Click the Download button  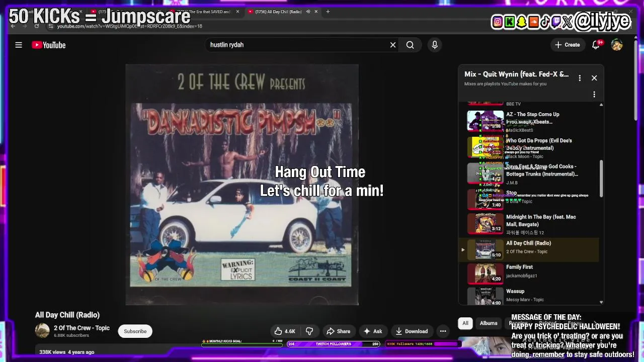tap(411, 331)
